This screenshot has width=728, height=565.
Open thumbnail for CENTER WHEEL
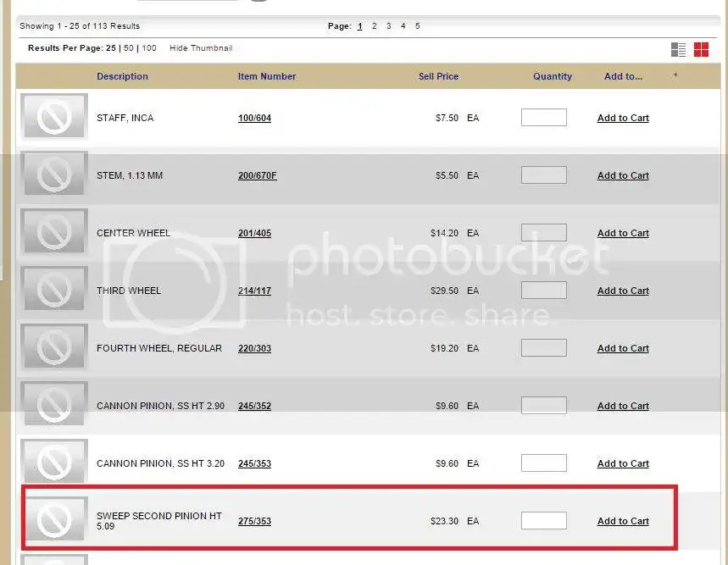coord(54,231)
